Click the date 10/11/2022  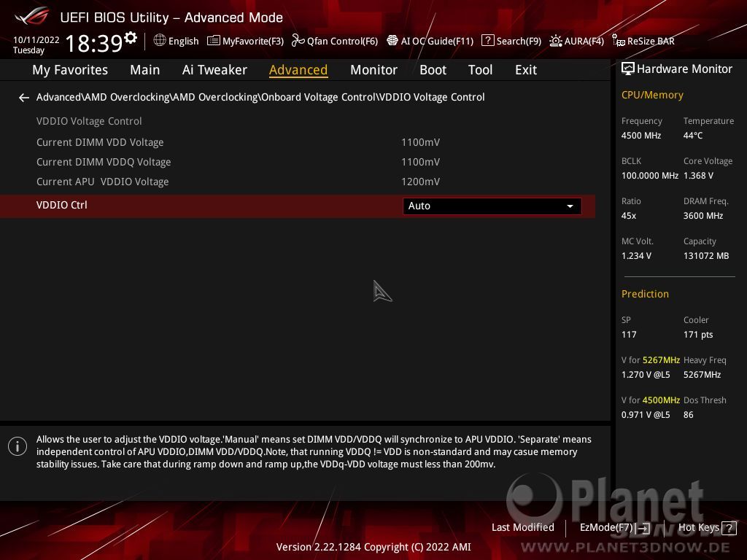(36, 40)
